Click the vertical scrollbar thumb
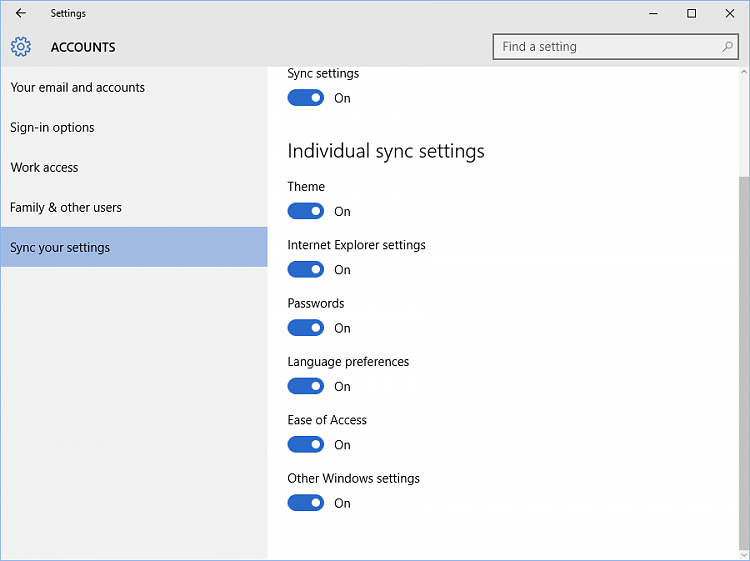750x561 pixels. [744, 363]
